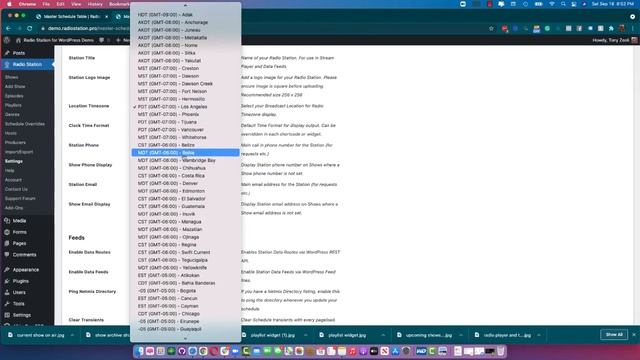Open Chrome extensions puzzle icon
Image resolution: width=640 pixels, height=360 pixels.
611,28
